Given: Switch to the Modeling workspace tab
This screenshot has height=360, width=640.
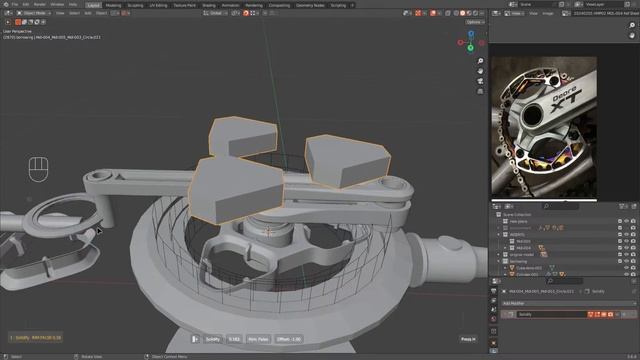Looking at the screenshot, I should [113, 5].
